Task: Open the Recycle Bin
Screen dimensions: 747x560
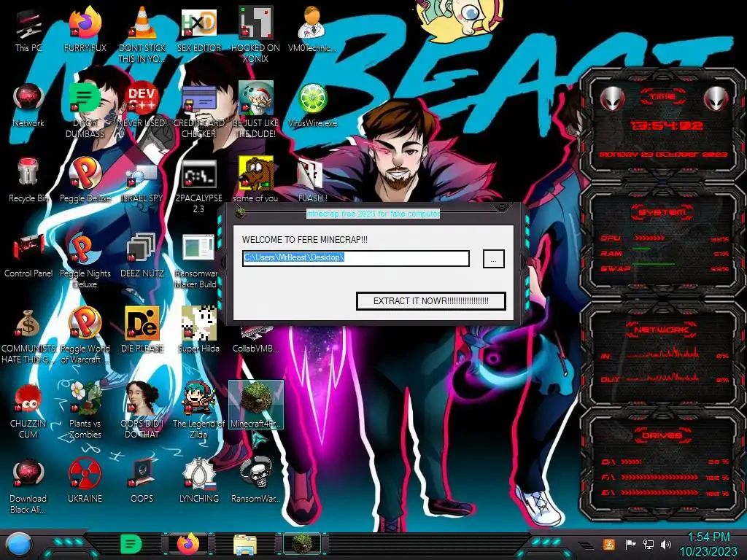Action: pyautogui.click(x=28, y=181)
